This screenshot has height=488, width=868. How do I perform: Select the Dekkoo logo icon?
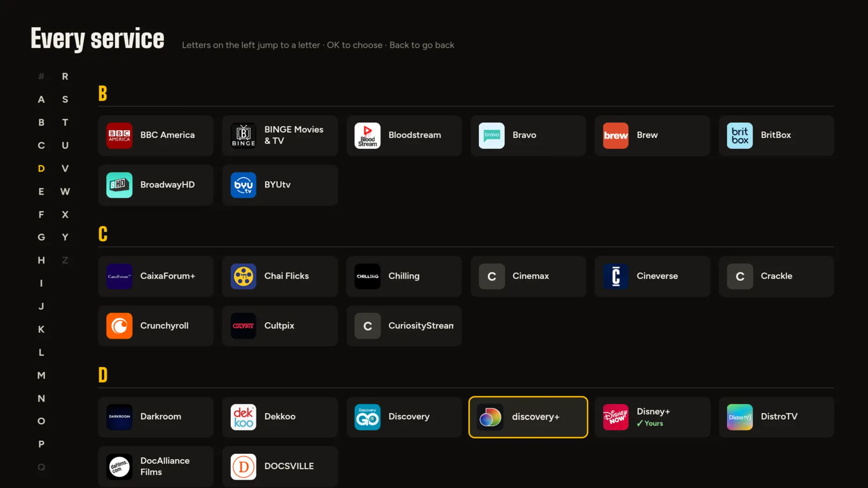[x=243, y=417]
